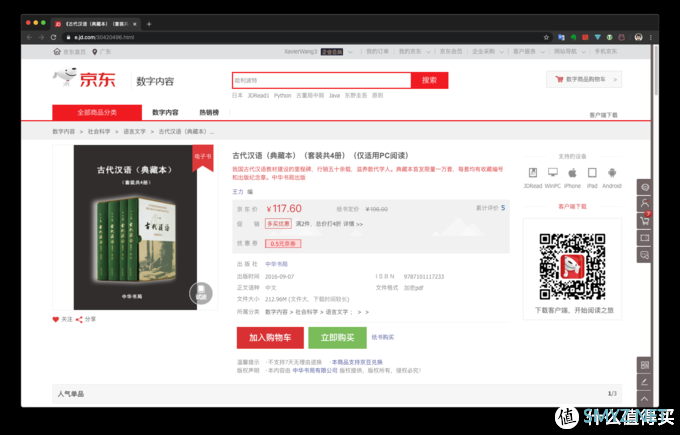The height and width of the screenshot is (435, 680).
Task: Open the 数字商品购物车 cart button
Action: [x=584, y=79]
